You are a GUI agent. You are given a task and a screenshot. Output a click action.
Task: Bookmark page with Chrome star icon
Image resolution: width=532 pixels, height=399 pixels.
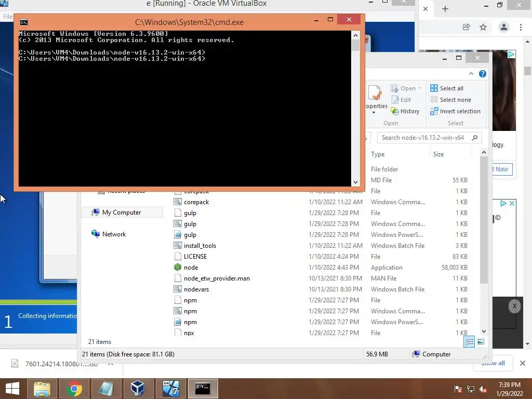pos(483,27)
